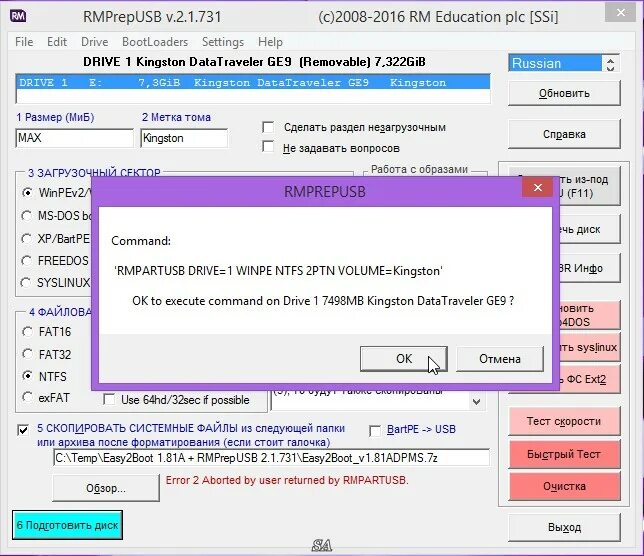This screenshot has width=644, height=556.
Task: Choose FAT32 file system
Action: point(28,354)
